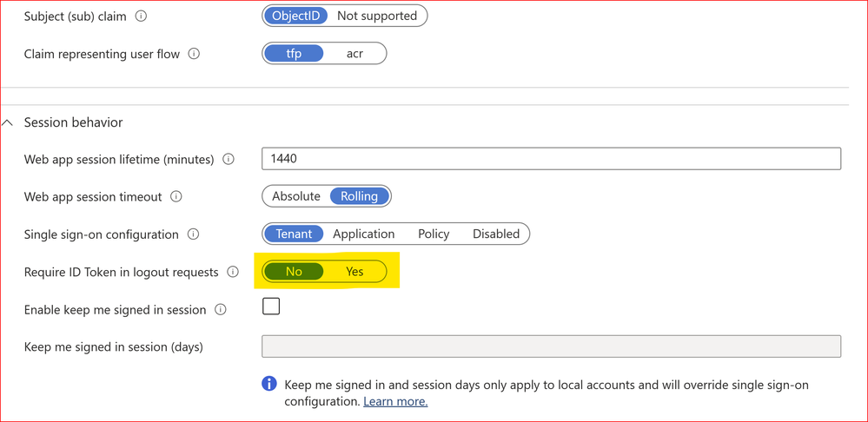Image resolution: width=868 pixels, height=422 pixels.
Task: Set Web app session timeout to Absolute
Action: coord(296,196)
